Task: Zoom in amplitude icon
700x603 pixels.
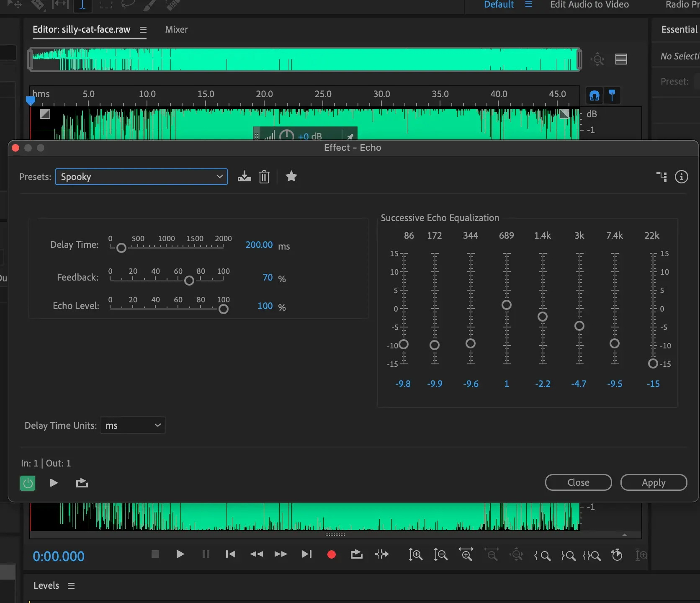Action: pyautogui.click(x=416, y=555)
